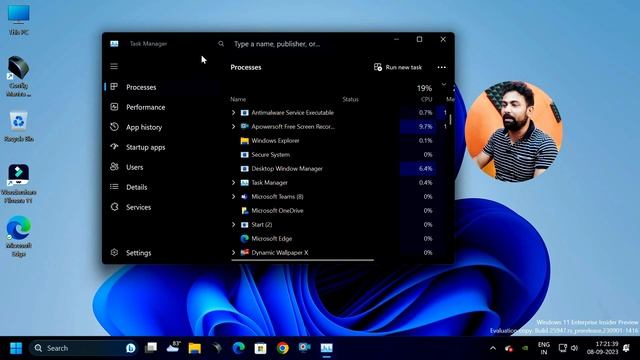
Task: Expand the Start (2) process group
Action: (233, 224)
